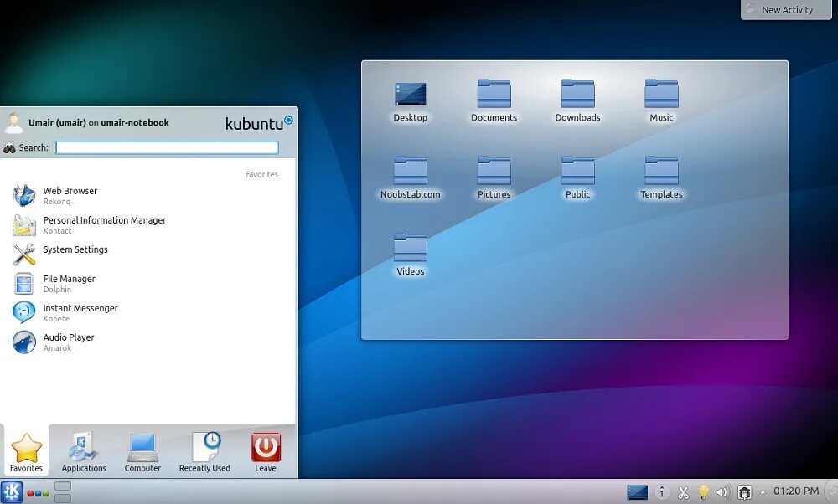This screenshot has width=838, height=504.
Task: Launch Kontact Personal Information Manager
Action: point(147,224)
